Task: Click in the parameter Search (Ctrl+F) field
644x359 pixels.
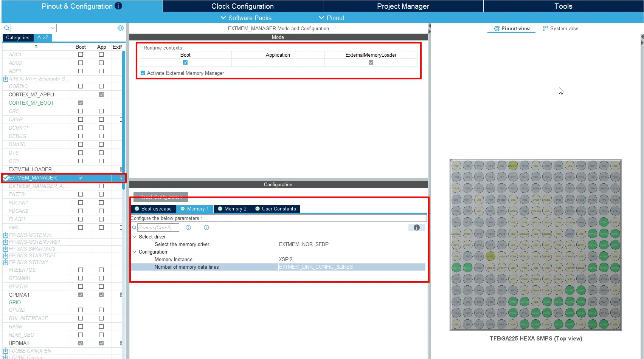Action: click(x=158, y=227)
